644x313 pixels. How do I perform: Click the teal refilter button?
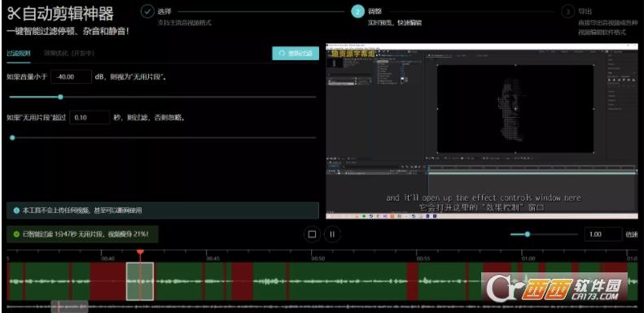296,54
